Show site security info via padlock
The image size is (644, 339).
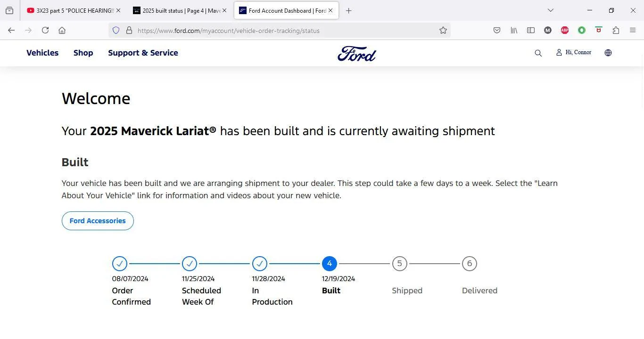(129, 30)
